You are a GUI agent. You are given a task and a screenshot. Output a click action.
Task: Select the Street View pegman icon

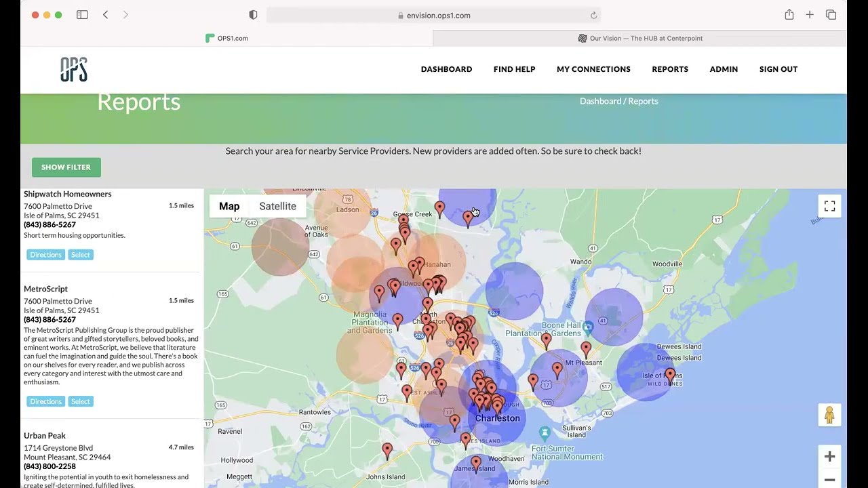click(829, 415)
